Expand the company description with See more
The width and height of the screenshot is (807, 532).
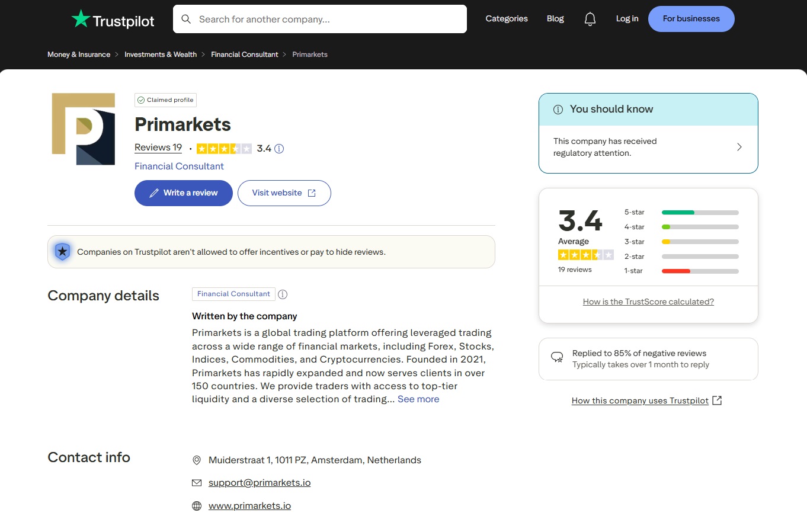pyautogui.click(x=418, y=399)
